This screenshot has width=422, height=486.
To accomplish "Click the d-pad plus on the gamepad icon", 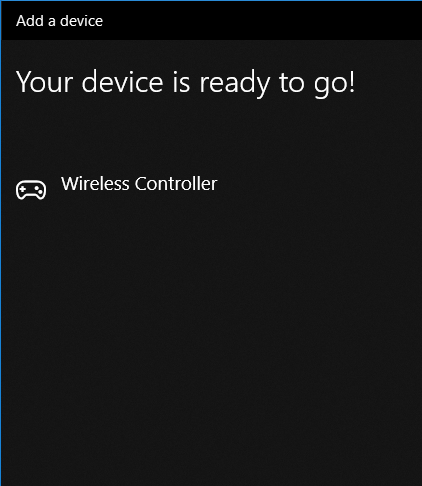I will tap(23, 189).
